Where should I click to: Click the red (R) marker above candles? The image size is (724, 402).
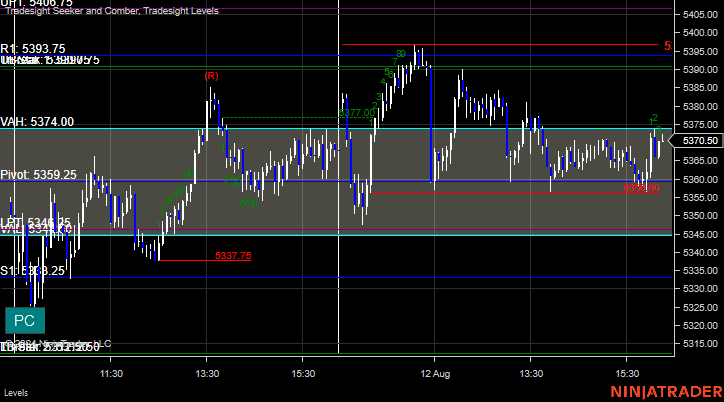coord(211,76)
